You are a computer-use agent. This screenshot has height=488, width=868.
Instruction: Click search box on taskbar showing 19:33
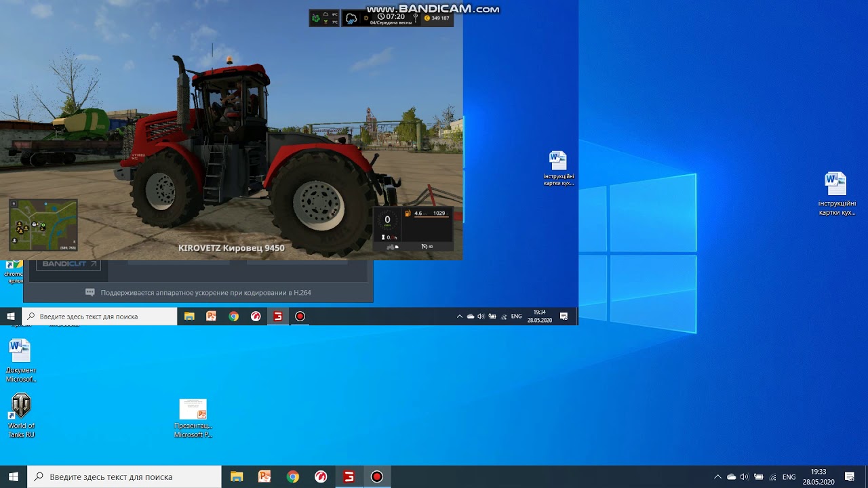click(124, 477)
